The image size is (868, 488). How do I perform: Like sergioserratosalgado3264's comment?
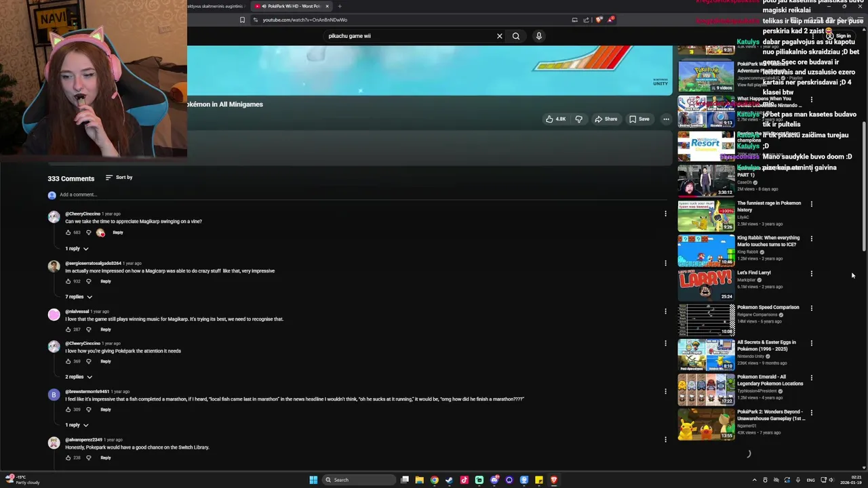pyautogui.click(x=68, y=281)
